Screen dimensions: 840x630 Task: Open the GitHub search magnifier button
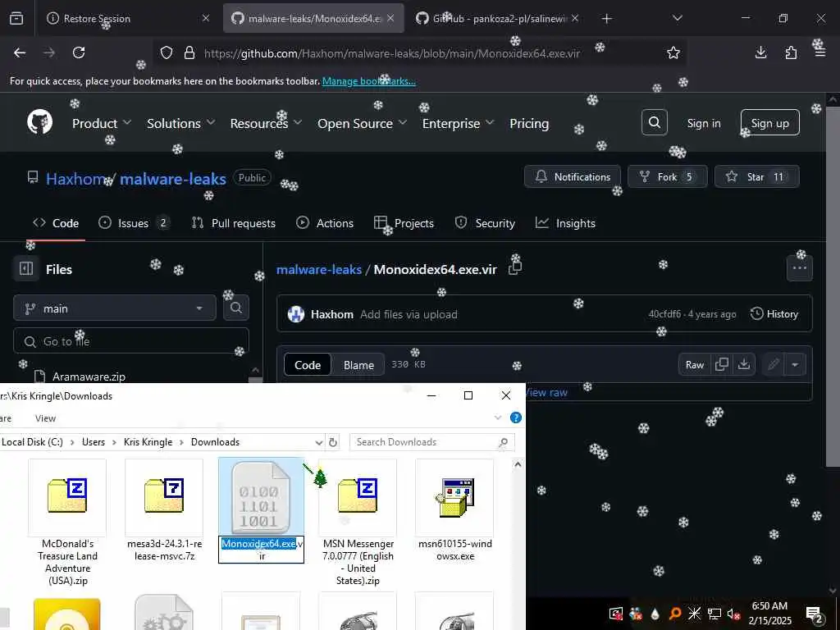click(654, 123)
